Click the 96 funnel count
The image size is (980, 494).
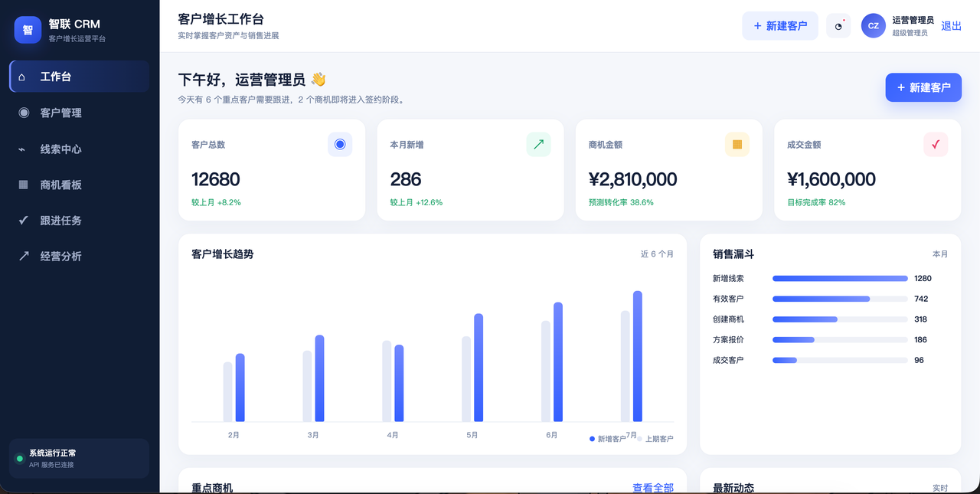(x=919, y=360)
